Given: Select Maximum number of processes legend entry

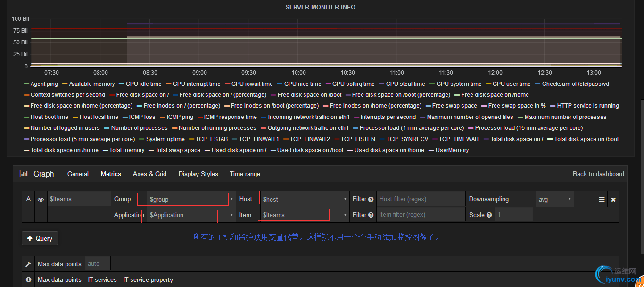Looking at the screenshot, I should point(565,117).
